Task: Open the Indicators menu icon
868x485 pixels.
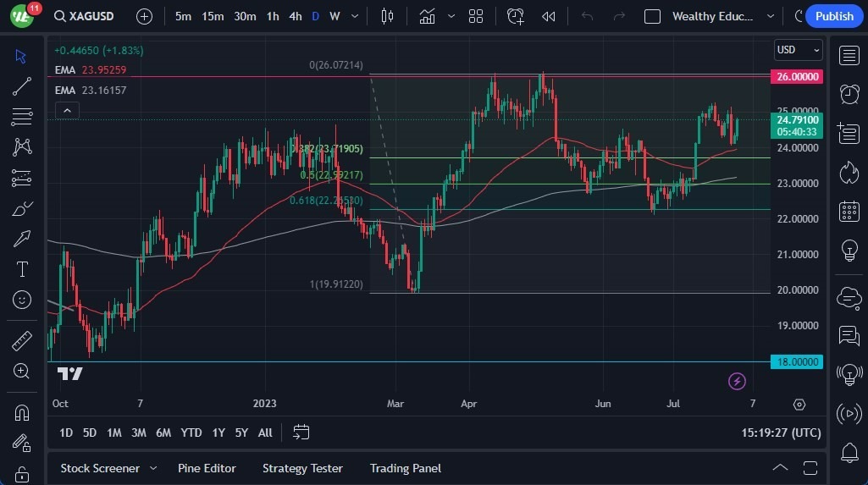Action: click(x=427, y=16)
